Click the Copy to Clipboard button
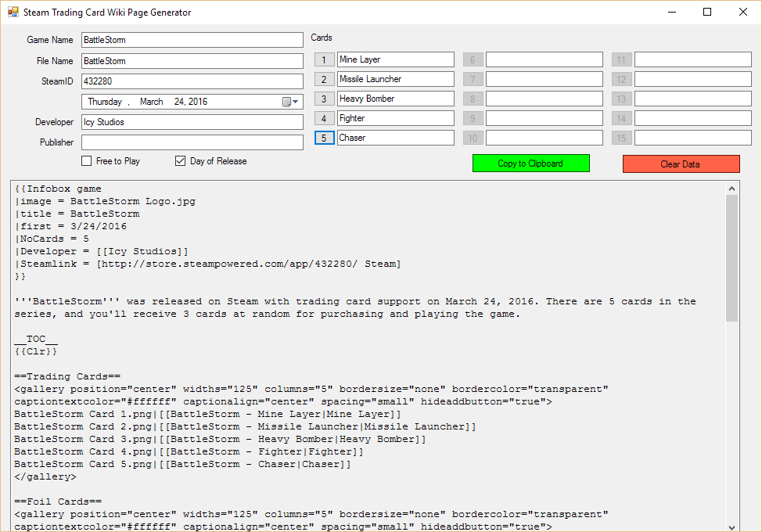Viewport: 762px width, 532px height. coord(530,164)
